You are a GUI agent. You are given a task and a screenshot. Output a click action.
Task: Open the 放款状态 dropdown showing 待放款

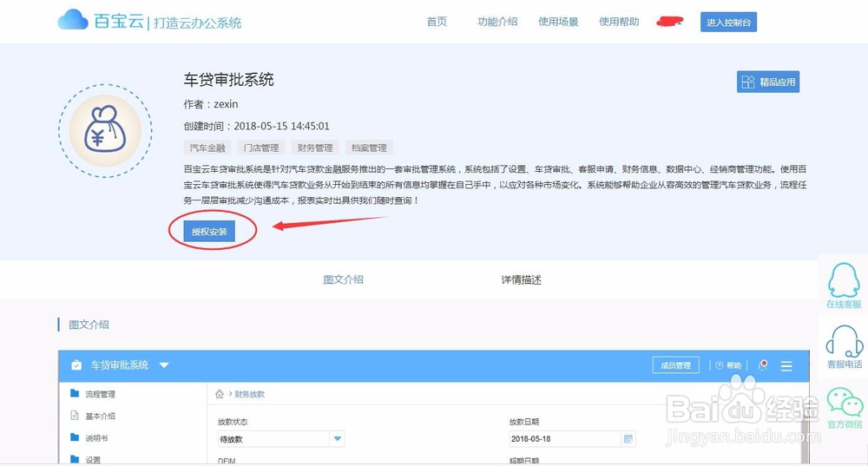tap(281, 439)
